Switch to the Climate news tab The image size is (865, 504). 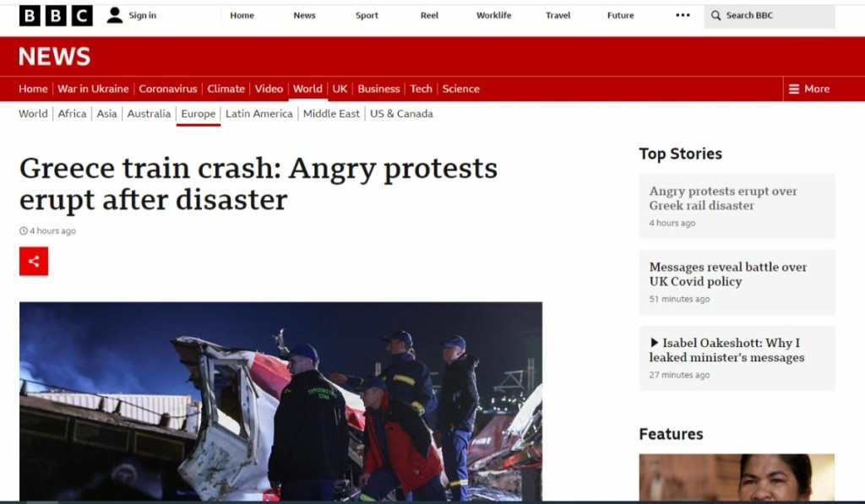226,89
